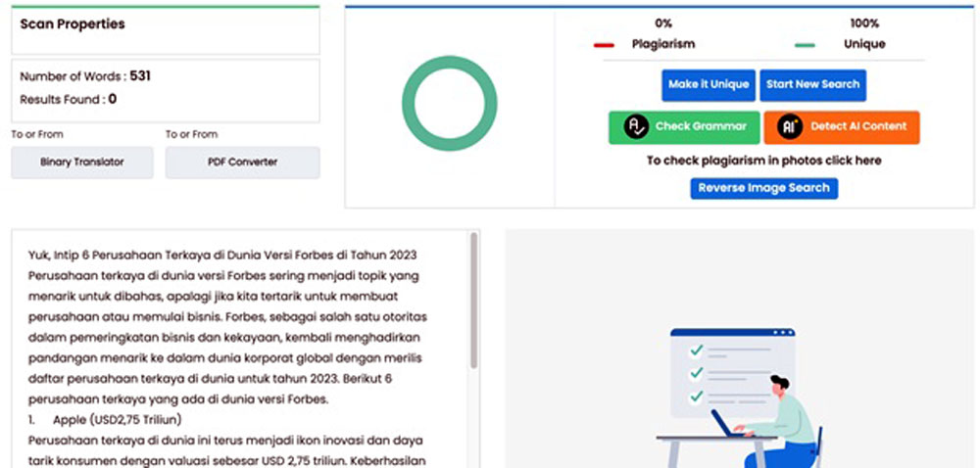This screenshot has height=468, width=980.
Task: Start a new search
Action: click(813, 85)
